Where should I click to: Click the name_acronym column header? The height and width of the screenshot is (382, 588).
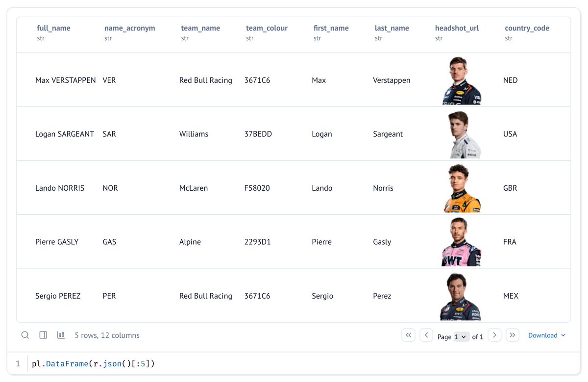click(x=129, y=28)
